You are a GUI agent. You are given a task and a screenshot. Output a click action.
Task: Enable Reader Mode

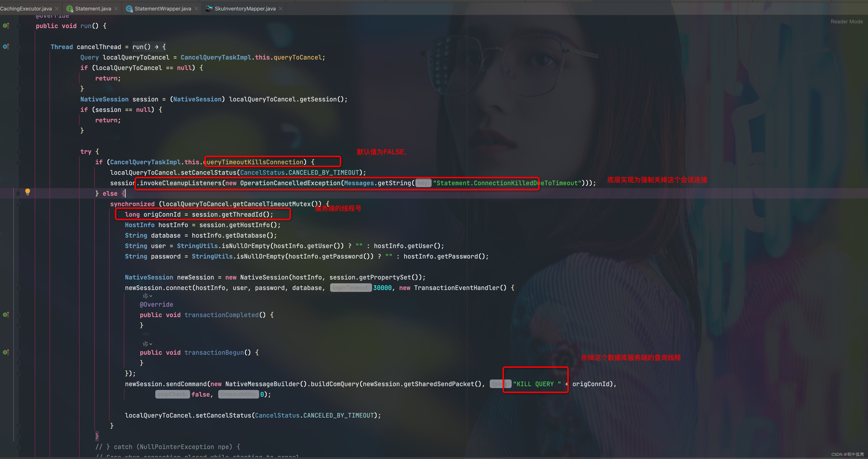846,22
